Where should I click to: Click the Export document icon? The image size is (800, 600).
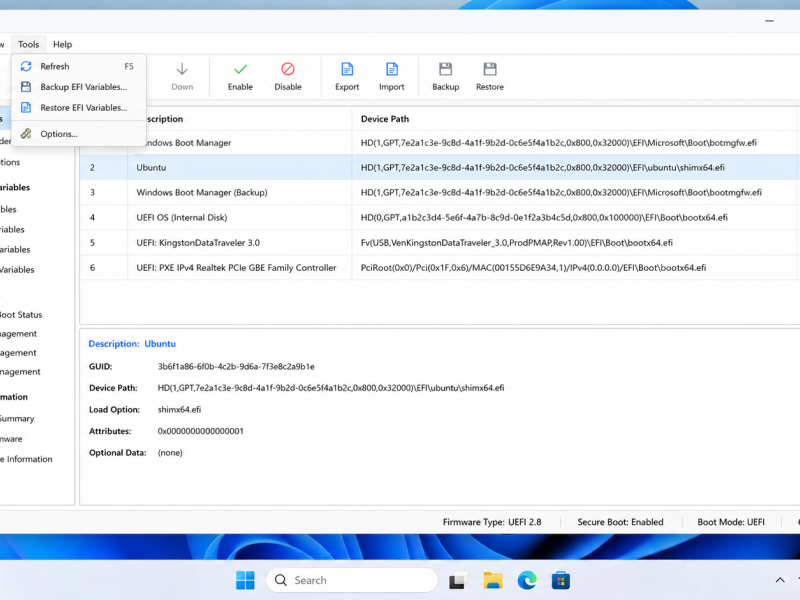347,69
